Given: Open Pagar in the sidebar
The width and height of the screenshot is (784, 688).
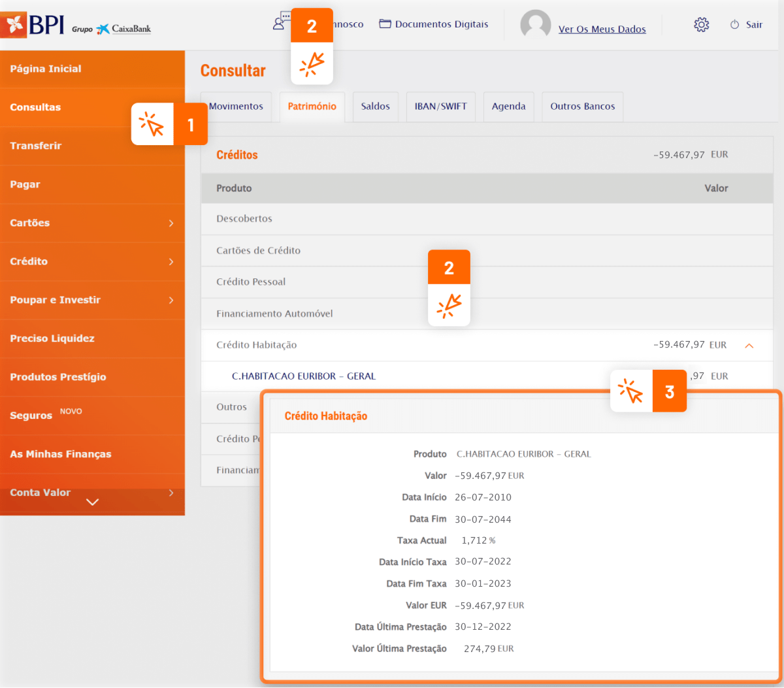Looking at the screenshot, I should (x=92, y=185).
